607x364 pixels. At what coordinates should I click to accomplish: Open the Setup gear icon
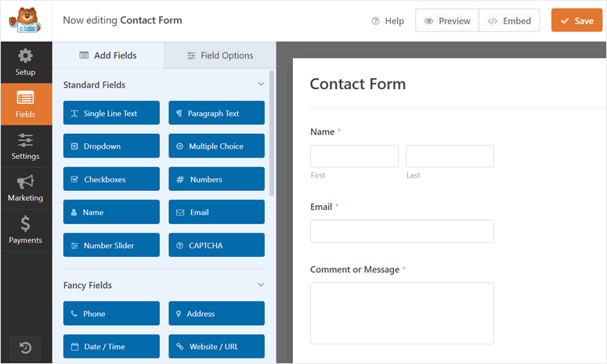pyautogui.click(x=25, y=56)
